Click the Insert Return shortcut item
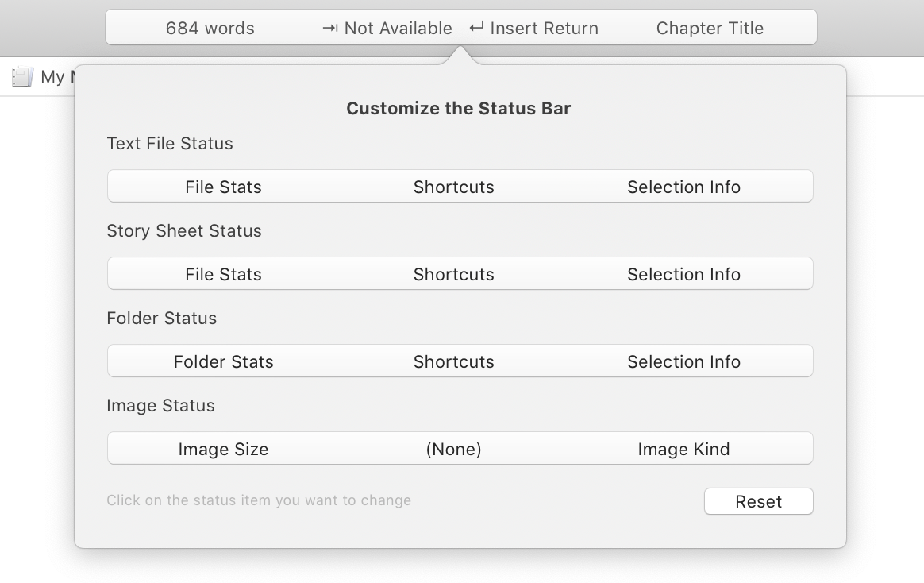The height and width of the screenshot is (583, 924). click(x=534, y=29)
